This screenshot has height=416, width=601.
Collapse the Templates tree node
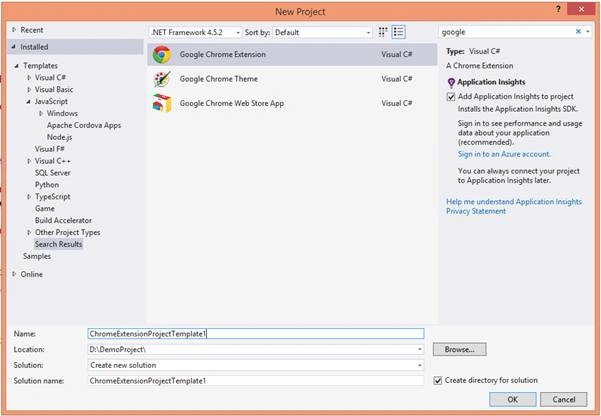point(16,66)
